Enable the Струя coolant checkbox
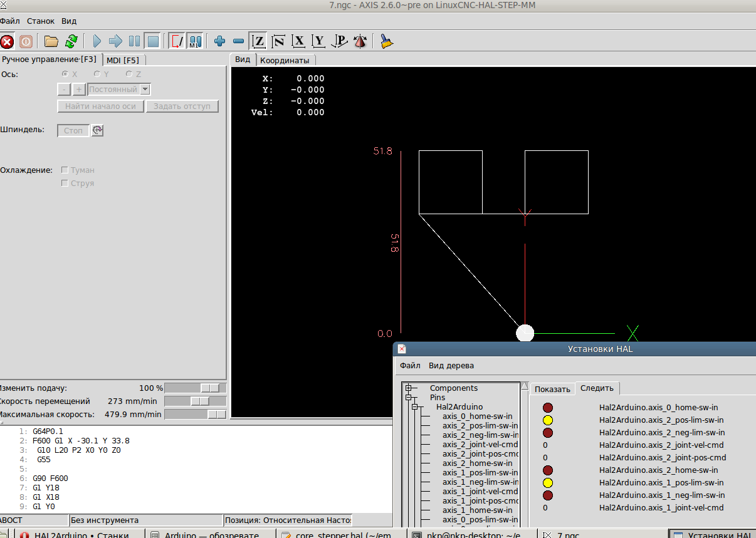Image resolution: width=756 pixels, height=538 pixels. (x=65, y=184)
